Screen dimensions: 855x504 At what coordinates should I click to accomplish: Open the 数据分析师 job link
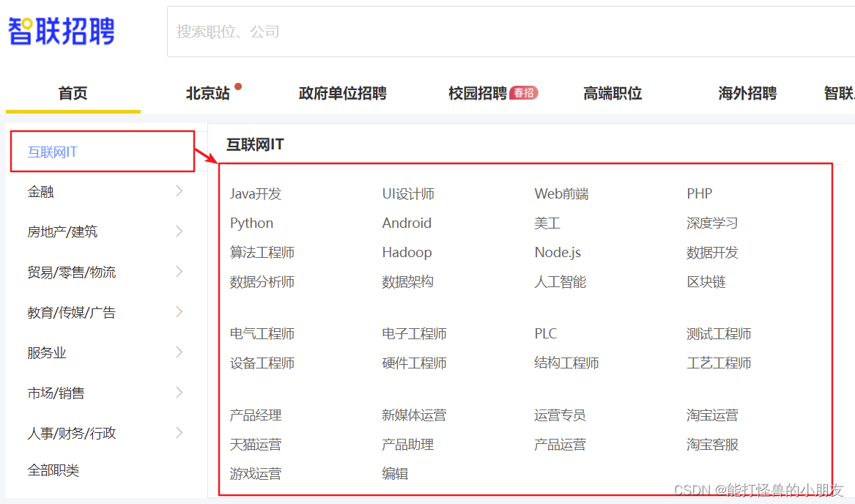[262, 282]
